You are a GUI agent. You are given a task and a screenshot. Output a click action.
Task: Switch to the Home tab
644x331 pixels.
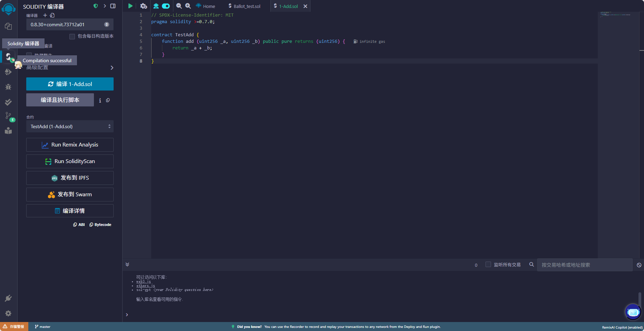coord(209,6)
